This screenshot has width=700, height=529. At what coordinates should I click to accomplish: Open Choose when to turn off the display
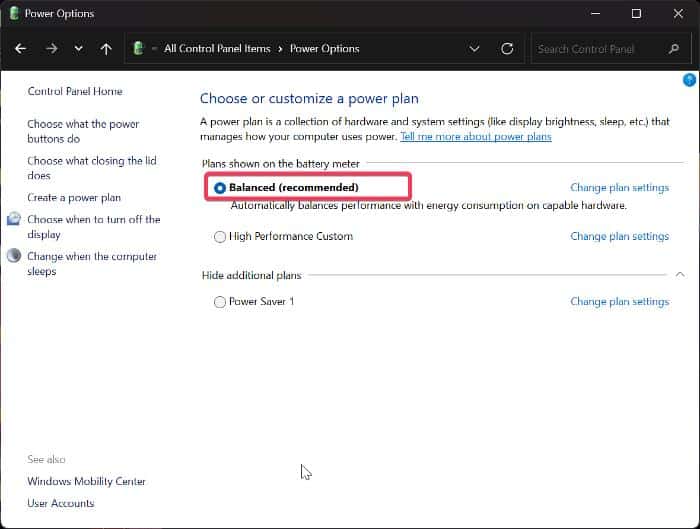point(94,227)
